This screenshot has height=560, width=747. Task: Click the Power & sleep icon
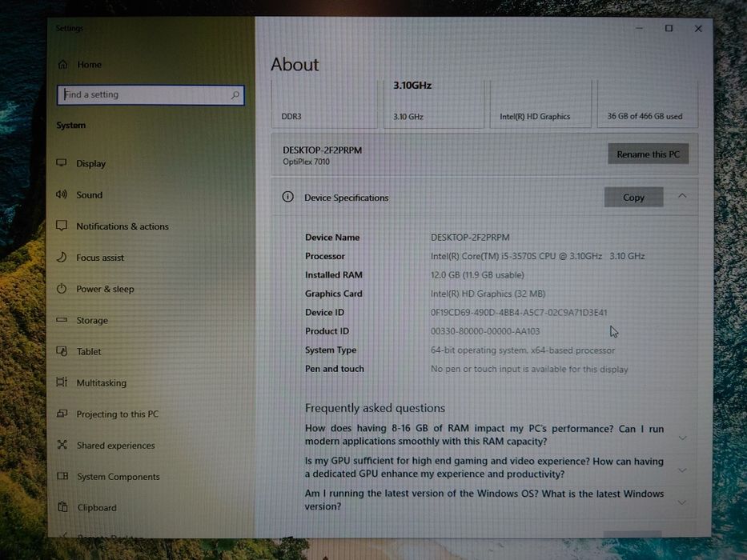click(62, 289)
